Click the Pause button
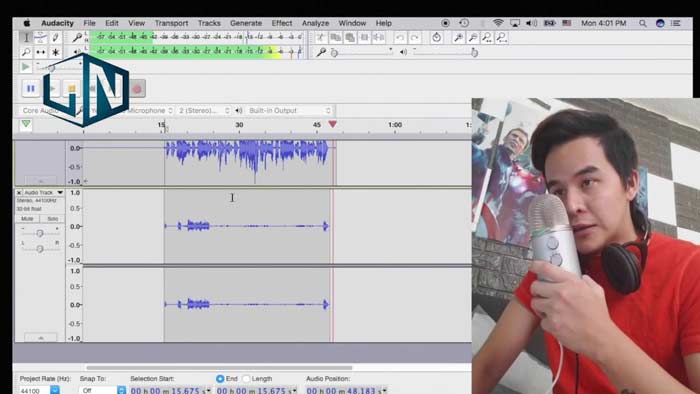700x394 pixels. (x=30, y=88)
